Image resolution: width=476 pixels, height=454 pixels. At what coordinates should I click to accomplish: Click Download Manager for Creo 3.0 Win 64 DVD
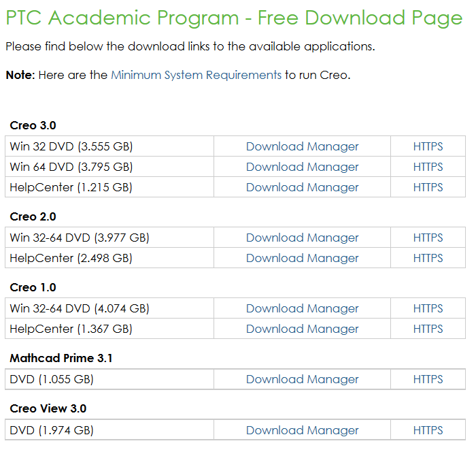pyautogui.click(x=303, y=167)
